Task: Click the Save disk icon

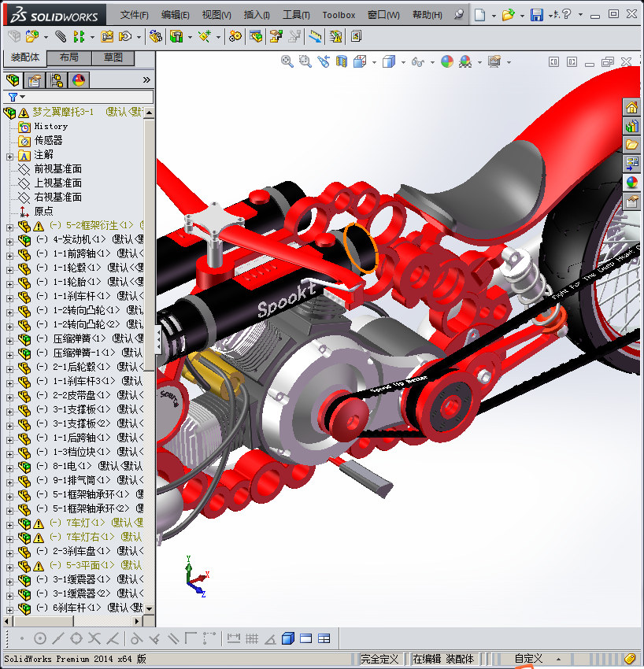Action: 536,15
